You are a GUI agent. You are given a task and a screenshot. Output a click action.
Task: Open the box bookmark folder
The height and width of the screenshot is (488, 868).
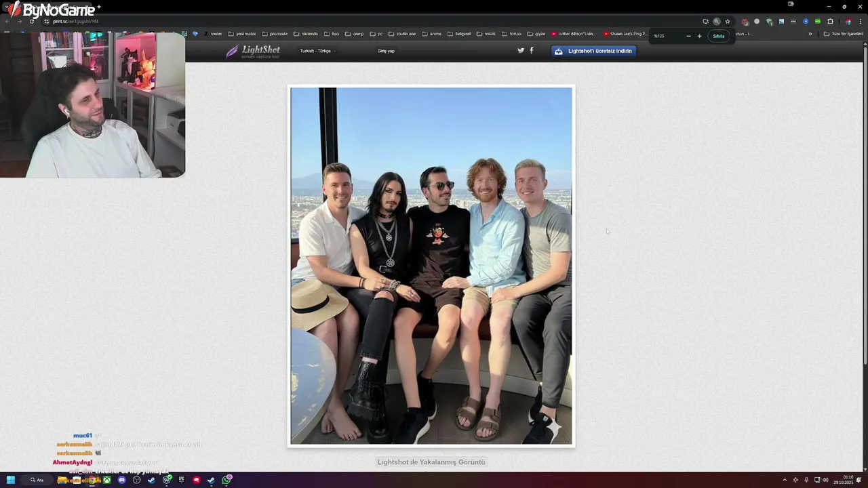tap(332, 34)
